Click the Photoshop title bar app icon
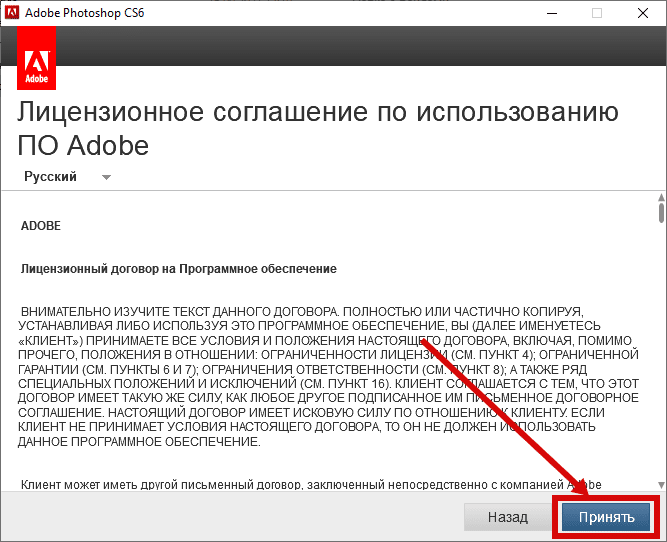This screenshot has height=542, width=667. (x=11, y=13)
